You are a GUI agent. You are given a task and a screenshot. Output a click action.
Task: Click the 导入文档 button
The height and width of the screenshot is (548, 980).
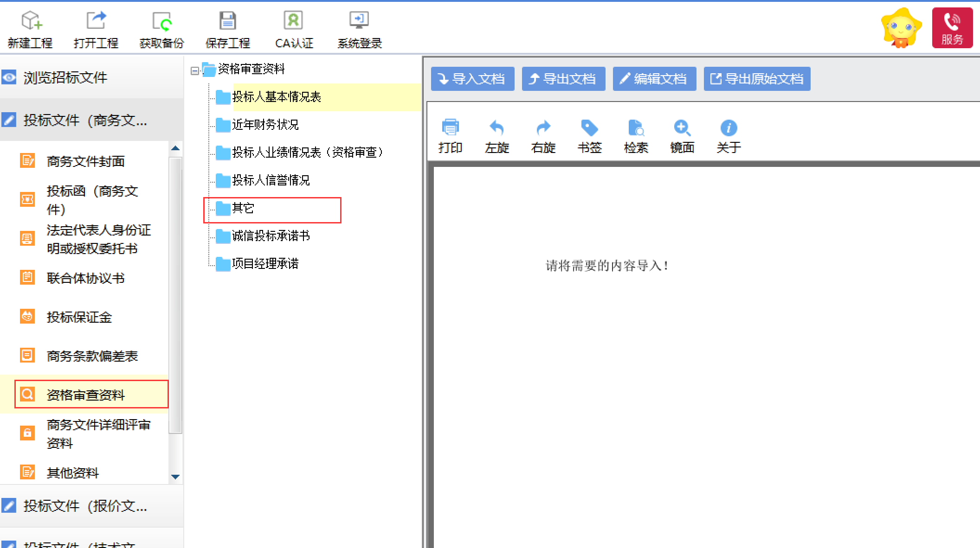click(472, 79)
